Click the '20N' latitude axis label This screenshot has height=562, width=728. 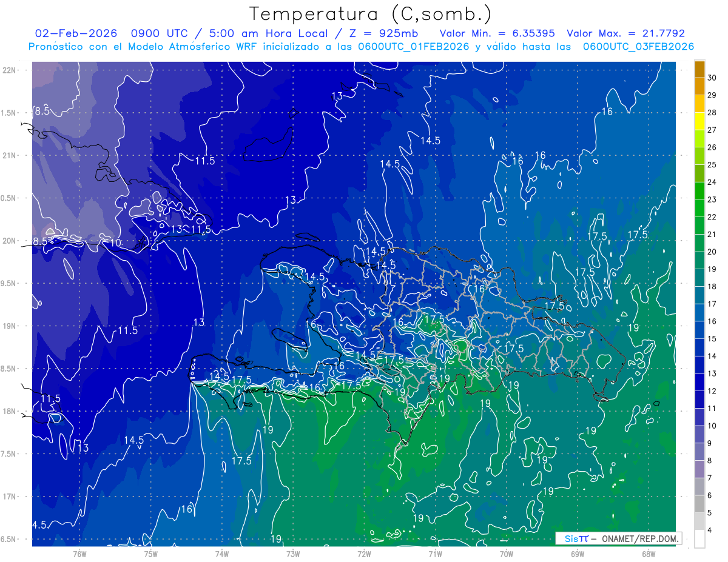point(9,241)
